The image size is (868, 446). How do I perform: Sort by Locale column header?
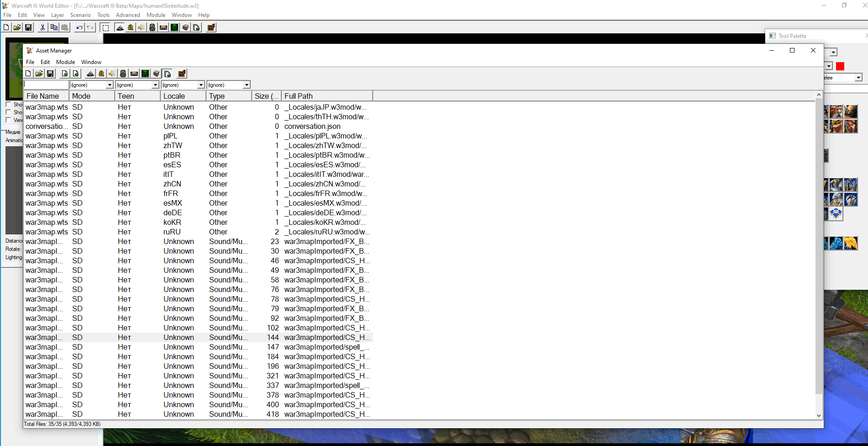pos(184,96)
